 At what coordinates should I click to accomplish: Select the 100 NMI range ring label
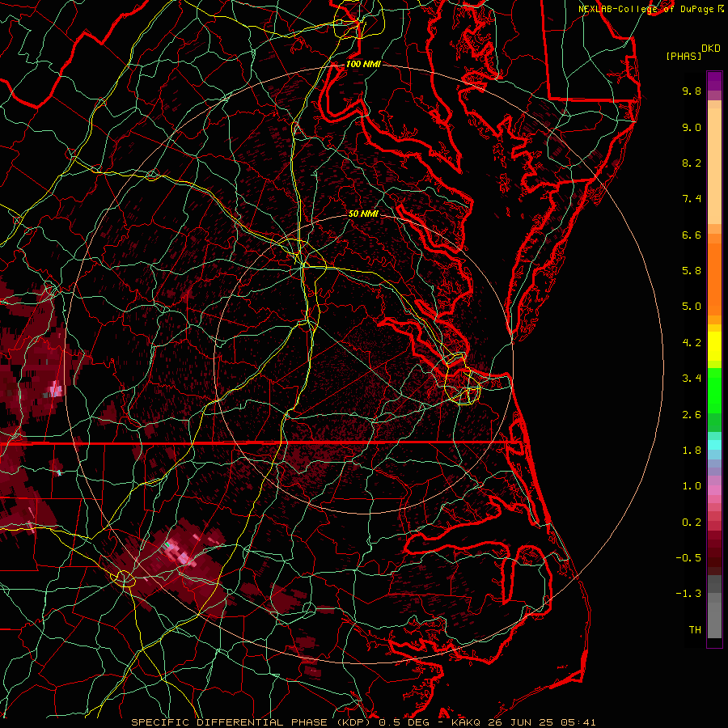click(x=363, y=64)
